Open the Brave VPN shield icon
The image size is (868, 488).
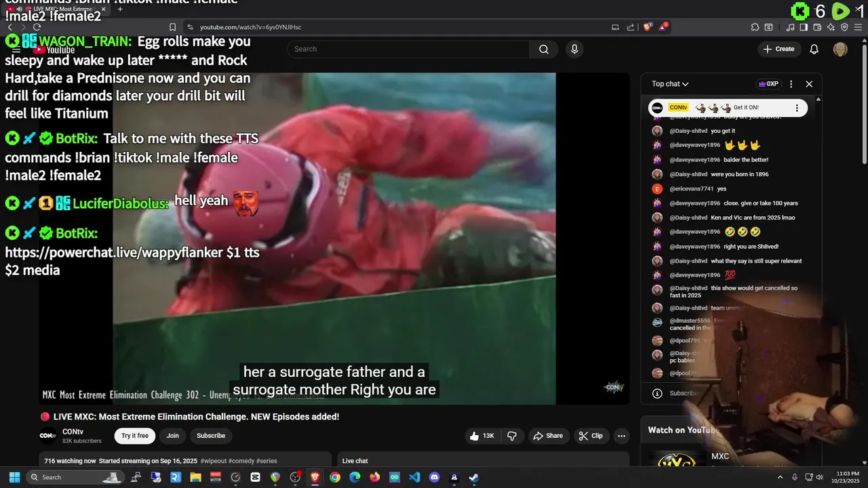pos(844,27)
